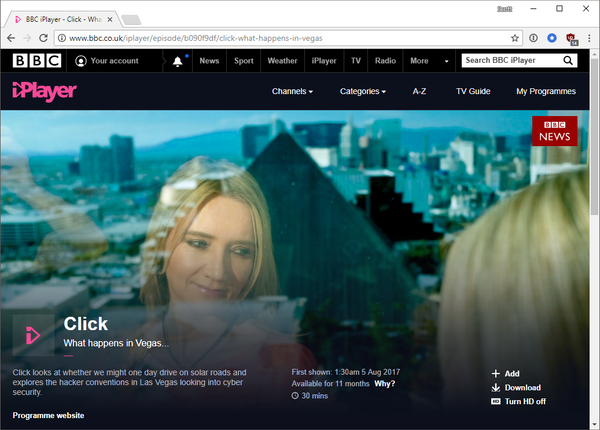
Task: Expand the More menu in the BBC navigation
Action: [429, 61]
